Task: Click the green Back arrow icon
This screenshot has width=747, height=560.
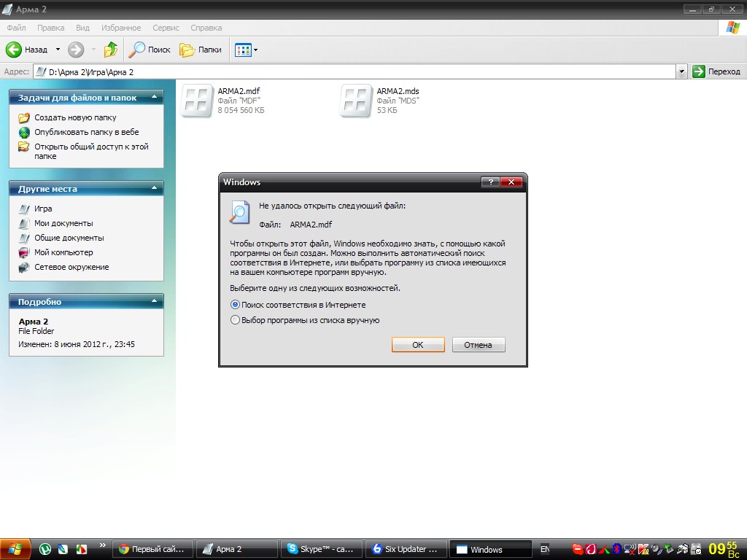Action: point(13,50)
